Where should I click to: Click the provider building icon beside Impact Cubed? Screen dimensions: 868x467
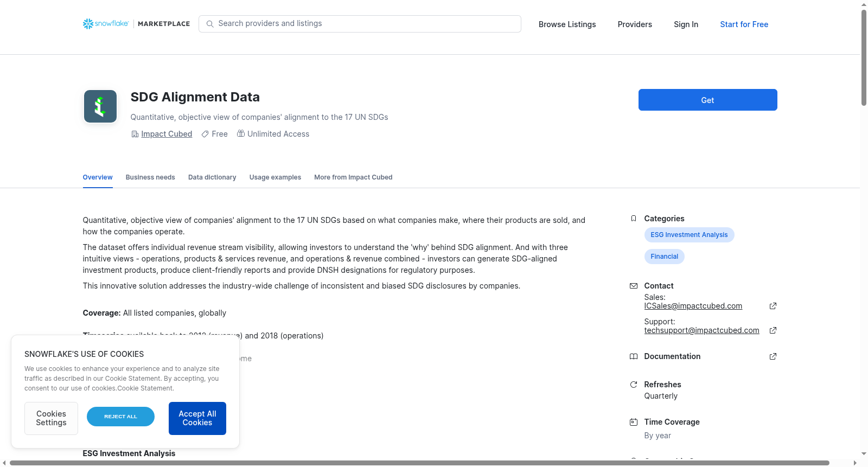point(135,134)
